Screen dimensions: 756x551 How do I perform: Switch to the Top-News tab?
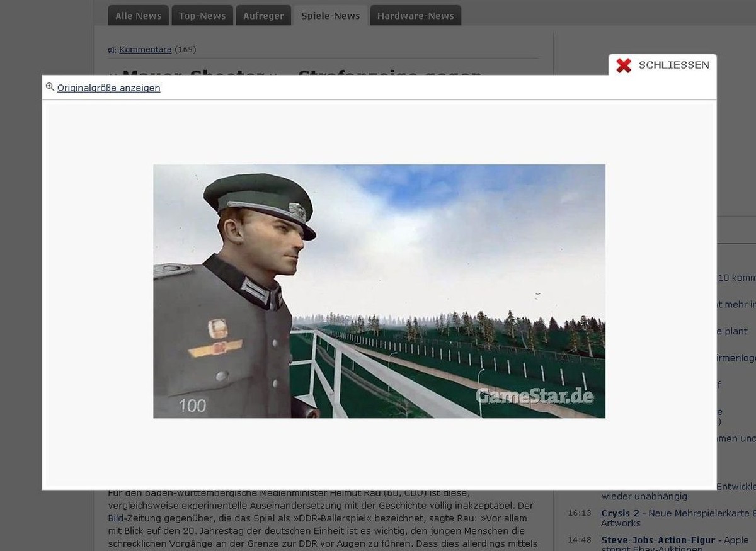point(202,16)
